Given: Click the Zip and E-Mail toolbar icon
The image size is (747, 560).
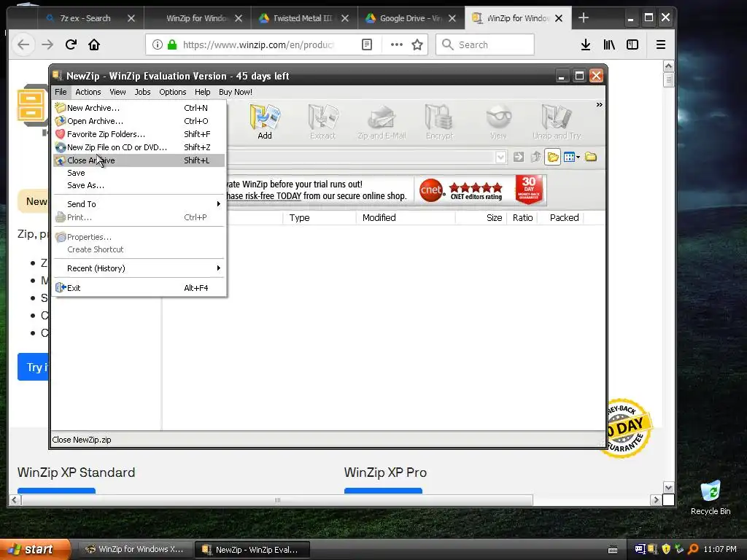Looking at the screenshot, I should click(x=382, y=122).
